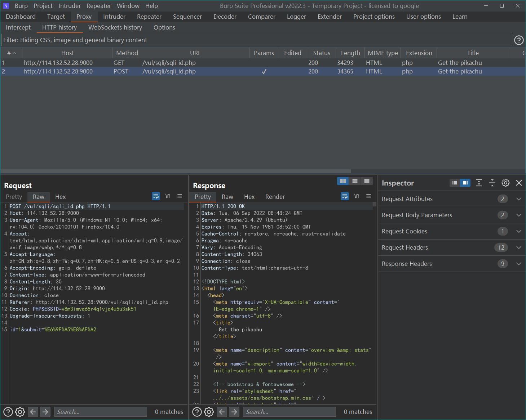Sort by Status column header
Screen dimensions: 526x420
pyautogui.click(x=322, y=53)
